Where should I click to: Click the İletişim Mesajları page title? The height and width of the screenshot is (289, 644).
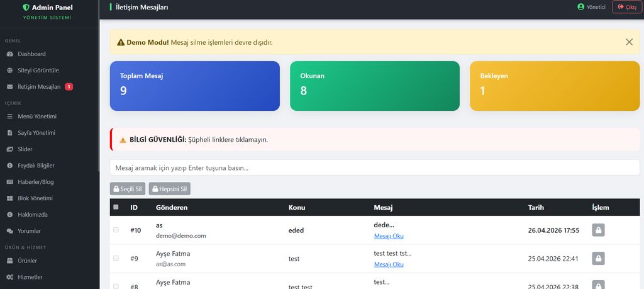coord(142,7)
